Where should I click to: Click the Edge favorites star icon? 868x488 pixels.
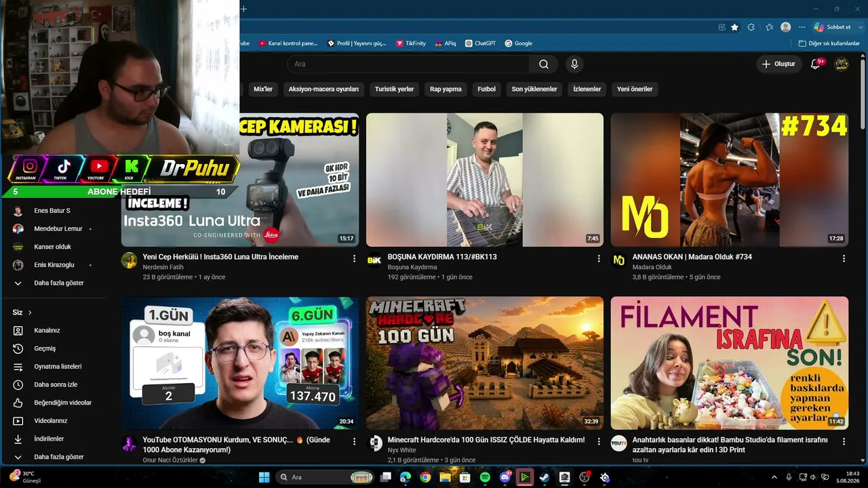click(734, 27)
